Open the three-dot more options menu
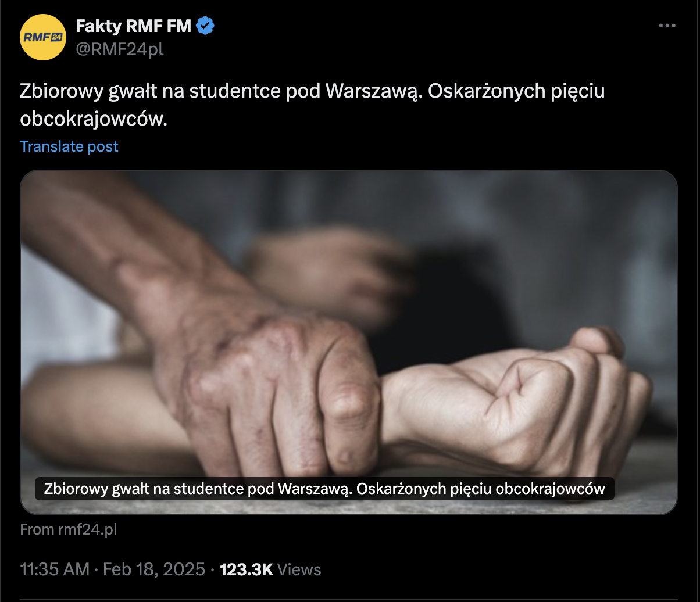Viewport: 700px width, 602px height. point(667,26)
